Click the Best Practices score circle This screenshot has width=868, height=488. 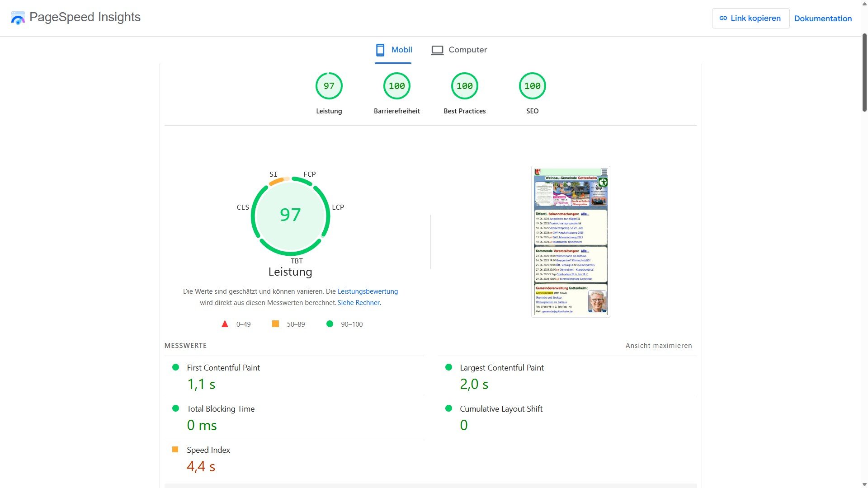[x=464, y=86]
